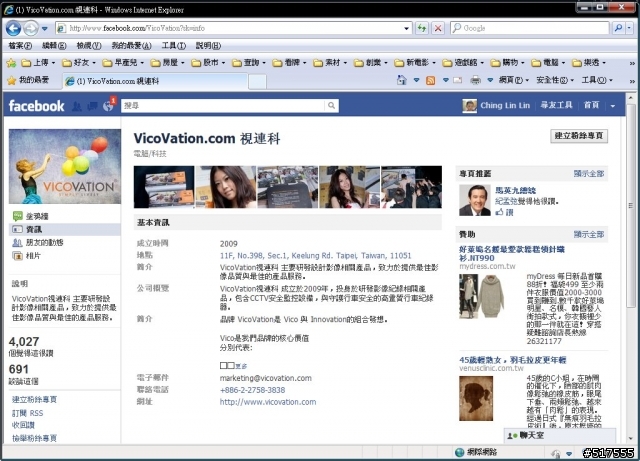
Task: Click the phone number +886-2-2758-3838
Action: tap(252, 390)
